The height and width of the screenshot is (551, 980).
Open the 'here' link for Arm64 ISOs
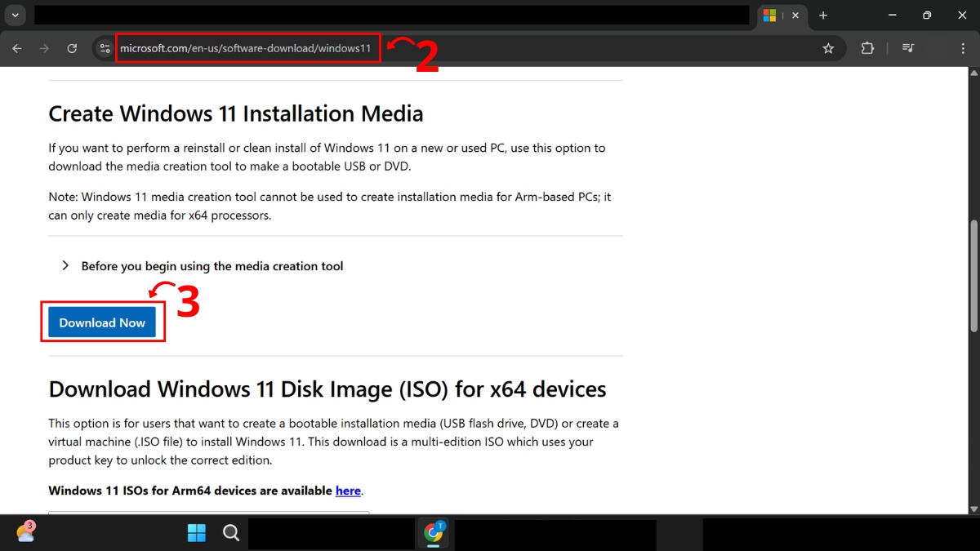348,491
